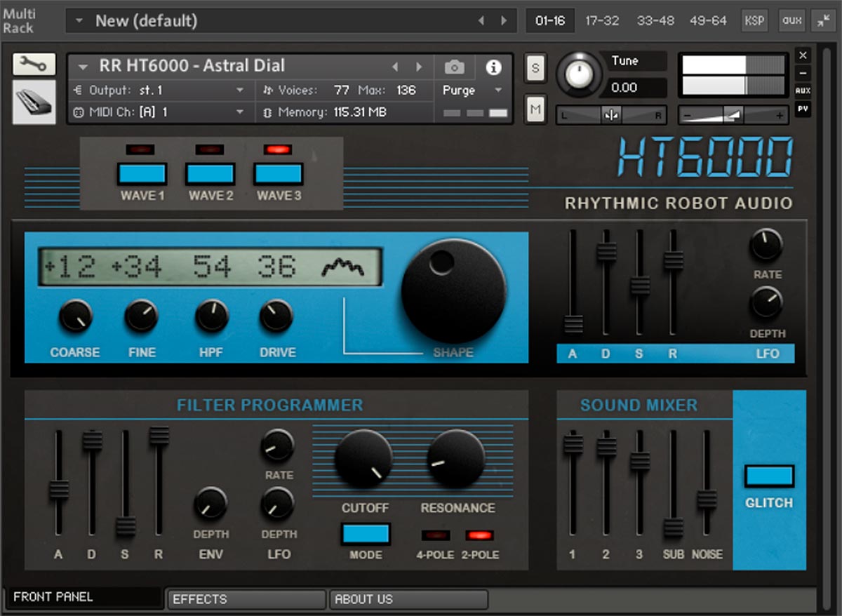Click the Max voices value 136

[406, 91]
